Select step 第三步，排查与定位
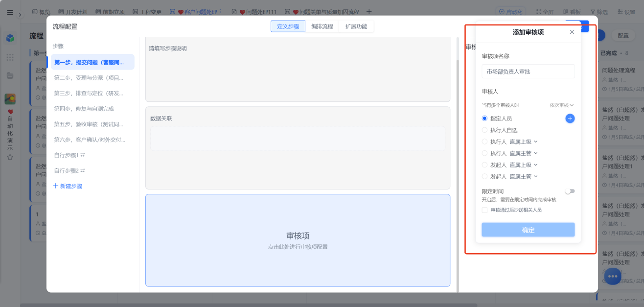The image size is (644, 307). (x=92, y=93)
